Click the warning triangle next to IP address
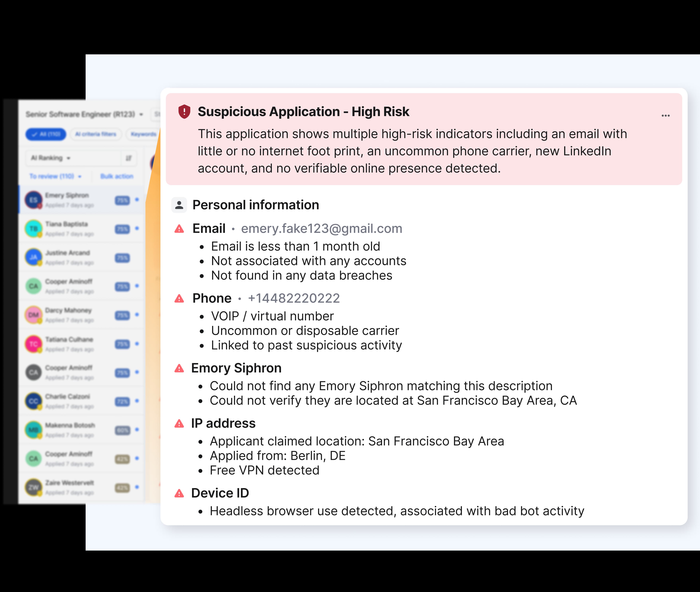 point(179,423)
